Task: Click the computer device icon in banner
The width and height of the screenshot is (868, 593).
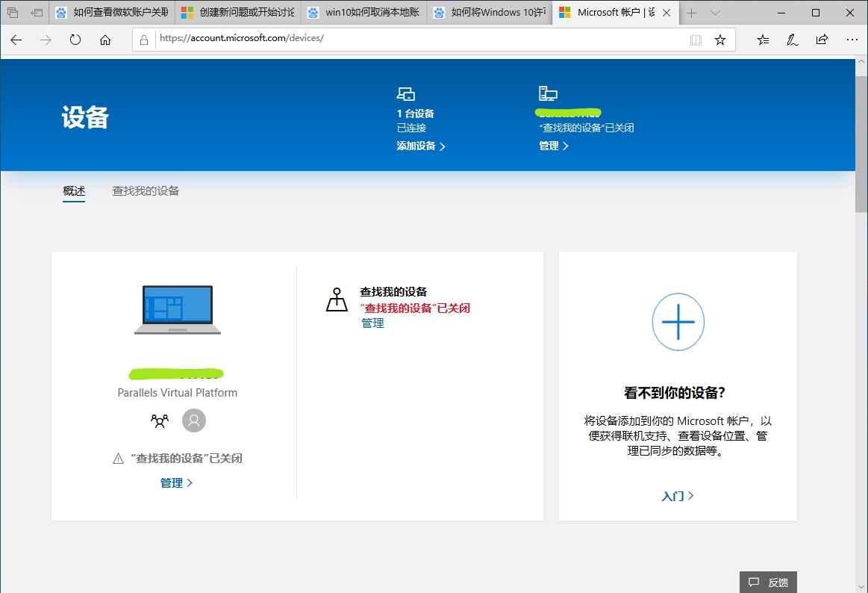Action: pos(548,93)
